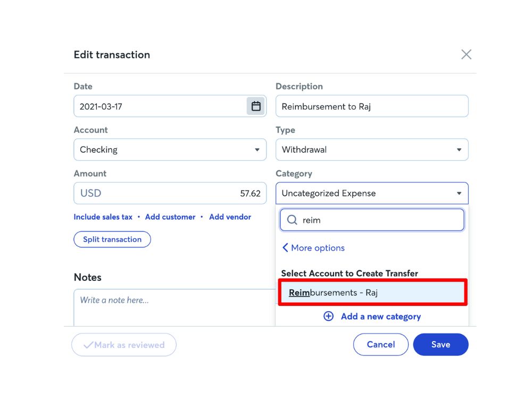The height and width of the screenshot is (399, 532).
Task: Click the Cancel button
Action: [381, 344]
